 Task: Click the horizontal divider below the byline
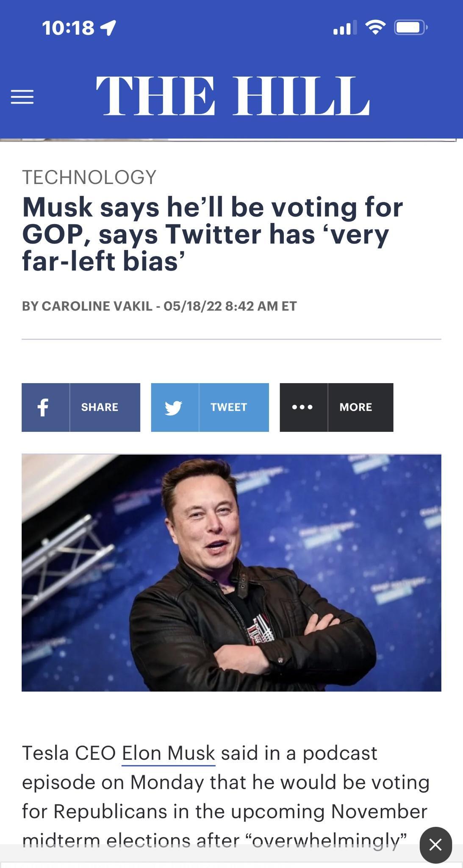coord(231,339)
